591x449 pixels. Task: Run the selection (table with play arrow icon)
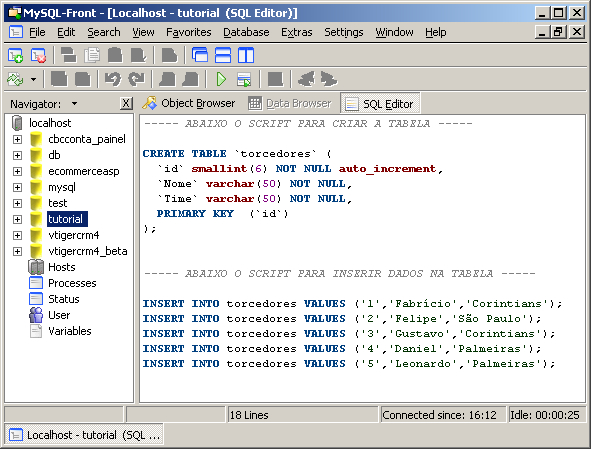pyautogui.click(x=244, y=79)
